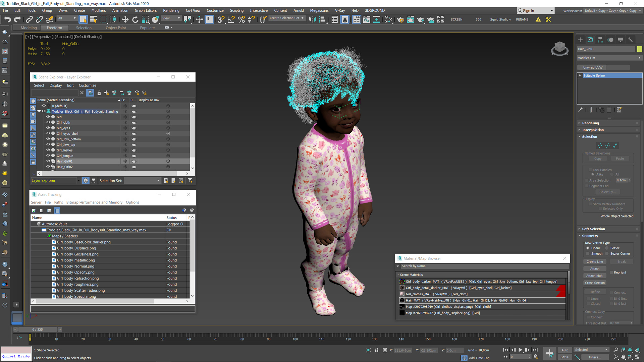Collapse Toddler_Black_Girl layer in Scene Explorer
Image resolution: width=644 pixels, height=362 pixels.
(39, 111)
